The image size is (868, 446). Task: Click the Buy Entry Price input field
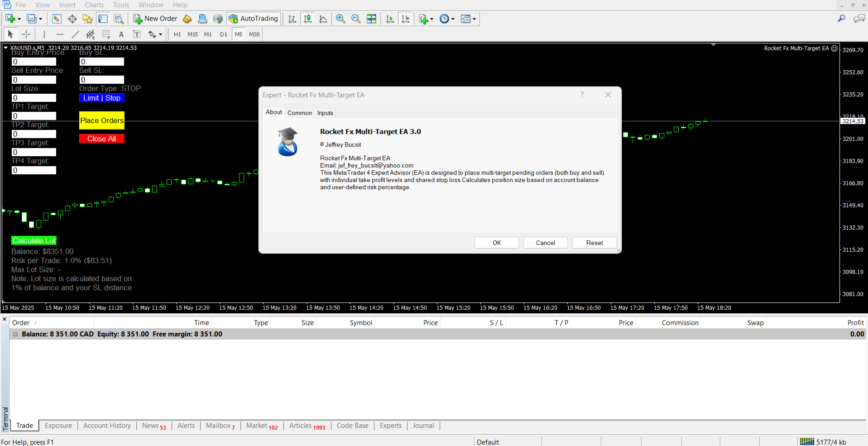pyautogui.click(x=34, y=61)
